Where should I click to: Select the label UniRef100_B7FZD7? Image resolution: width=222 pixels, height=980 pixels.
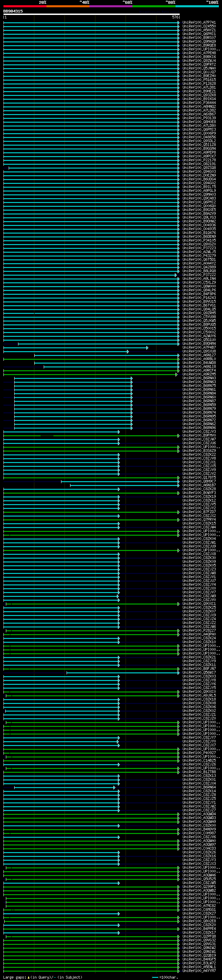199,512
